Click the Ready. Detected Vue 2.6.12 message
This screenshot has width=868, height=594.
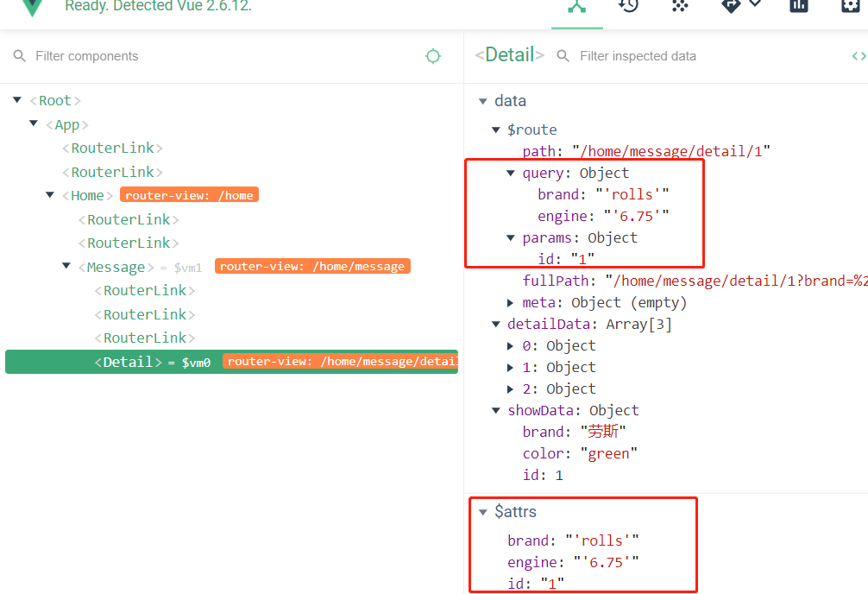[158, 6]
